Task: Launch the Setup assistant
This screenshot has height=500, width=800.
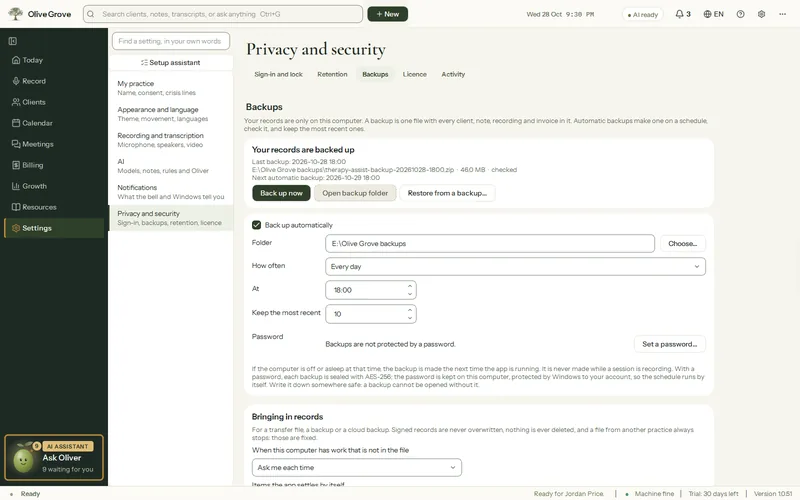Action: click(x=171, y=62)
